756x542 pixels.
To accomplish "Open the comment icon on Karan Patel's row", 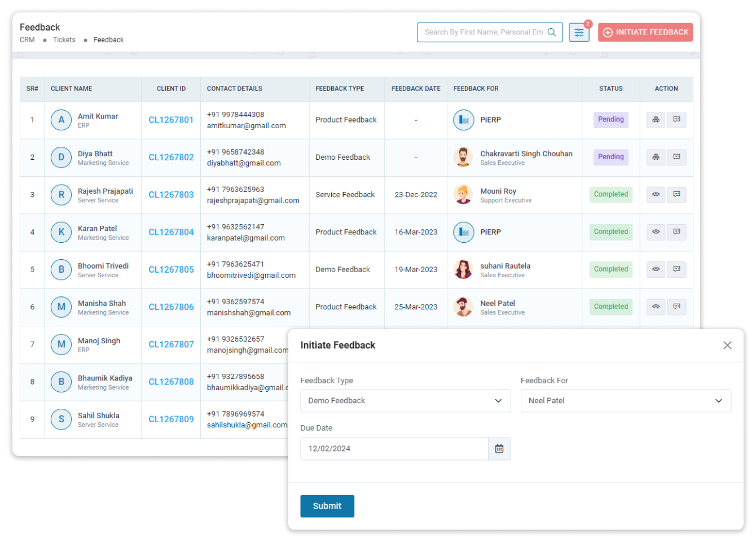I will point(676,231).
